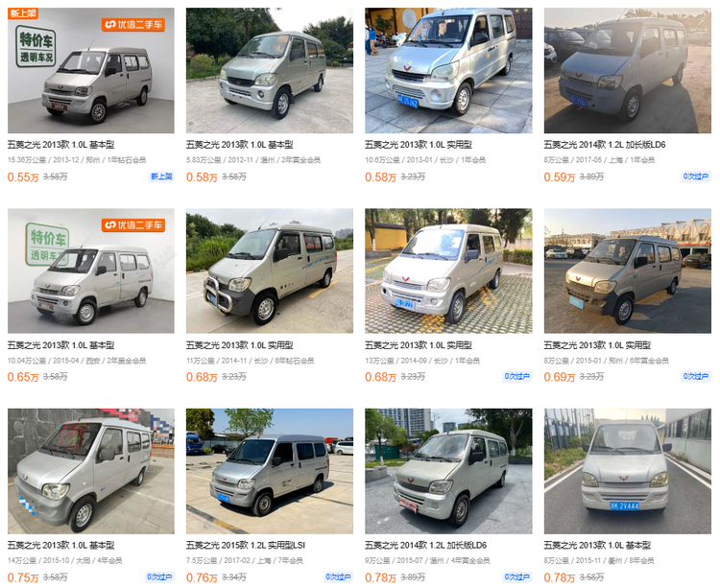Click the 14万公里 / 2015-10 / 大同 details line
The height and width of the screenshot is (588, 720).
pyautogui.click(x=64, y=560)
